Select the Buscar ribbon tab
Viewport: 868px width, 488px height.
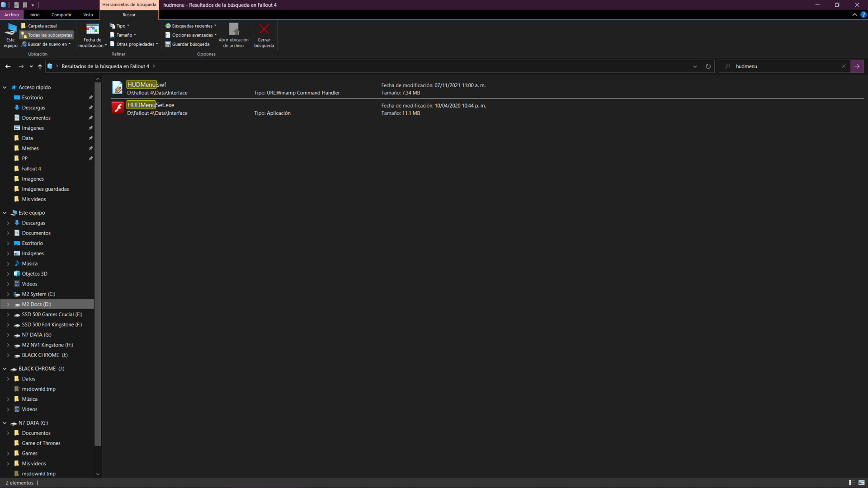[129, 15]
